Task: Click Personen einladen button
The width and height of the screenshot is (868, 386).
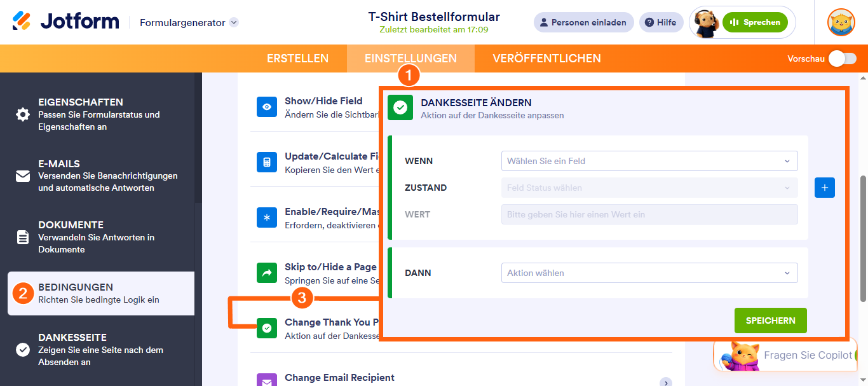Action: pos(583,22)
